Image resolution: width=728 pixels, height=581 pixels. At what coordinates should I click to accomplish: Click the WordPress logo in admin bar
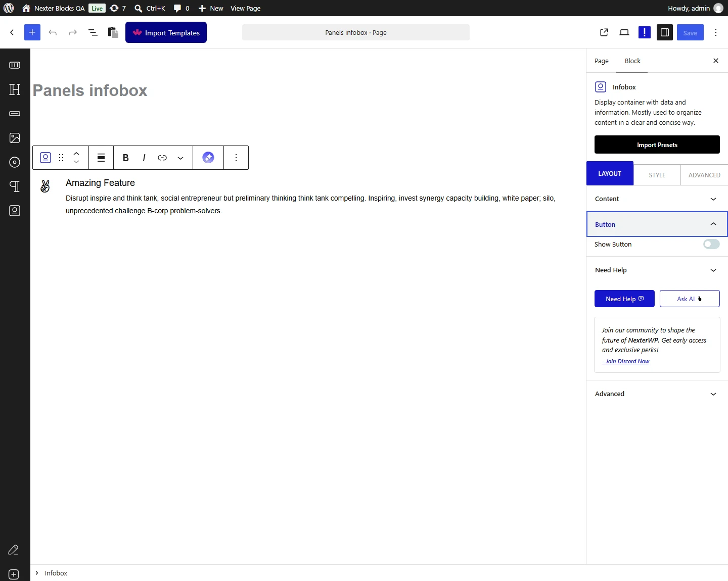(9, 8)
